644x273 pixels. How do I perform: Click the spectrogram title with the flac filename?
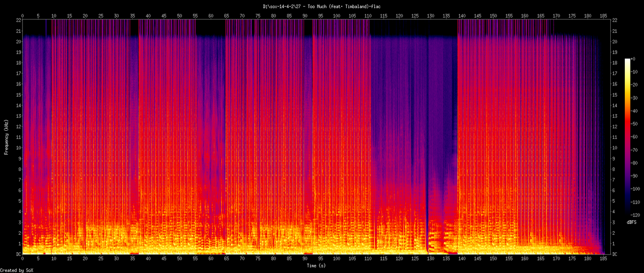point(322,6)
